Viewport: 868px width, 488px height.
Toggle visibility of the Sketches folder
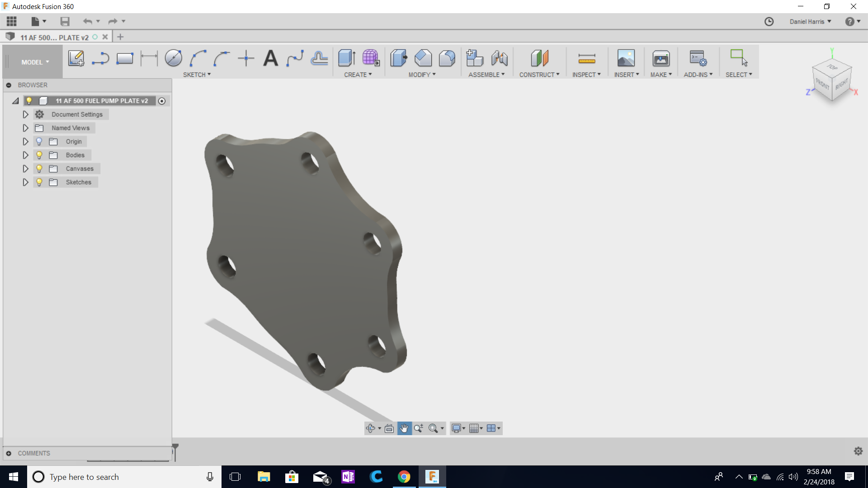point(39,182)
